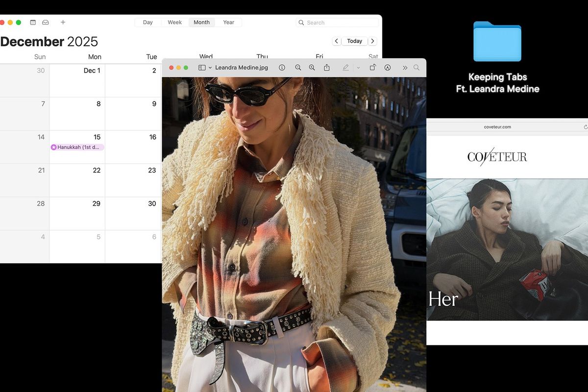Reveal overflow toolbar items in Preview

click(x=405, y=67)
